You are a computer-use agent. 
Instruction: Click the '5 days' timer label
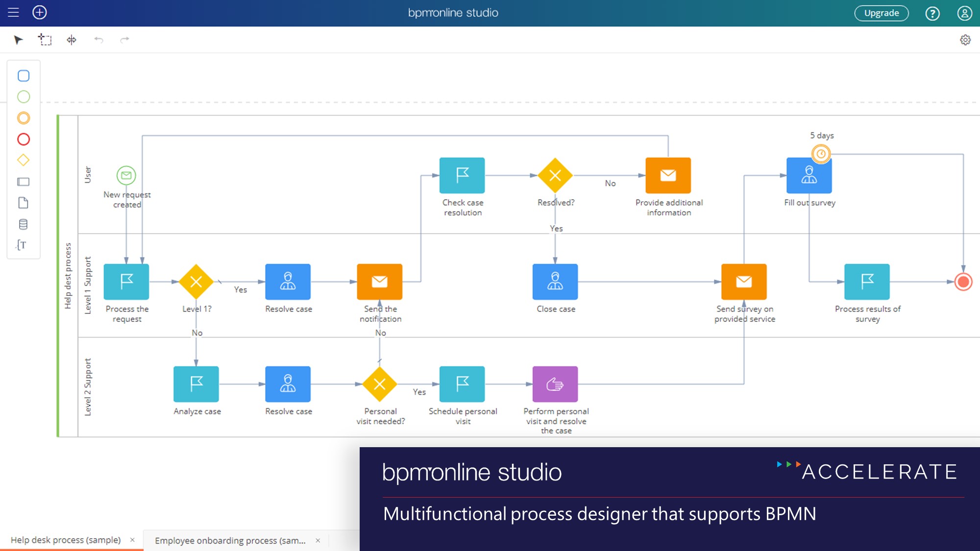coord(822,136)
